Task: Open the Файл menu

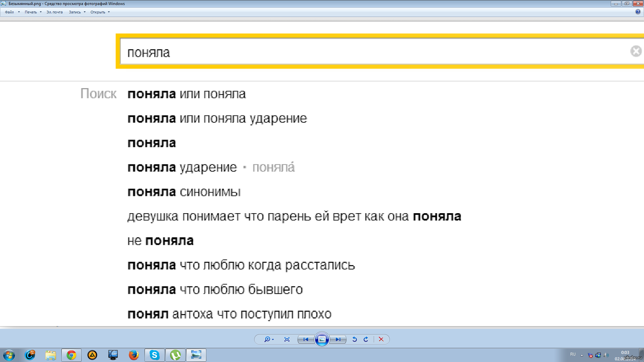Action: pos(12,12)
